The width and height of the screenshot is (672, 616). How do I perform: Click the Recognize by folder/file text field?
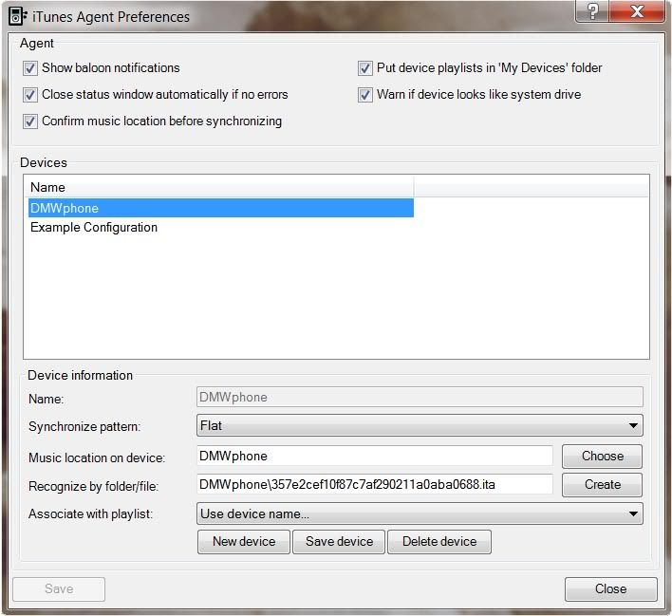pyautogui.click(x=375, y=484)
